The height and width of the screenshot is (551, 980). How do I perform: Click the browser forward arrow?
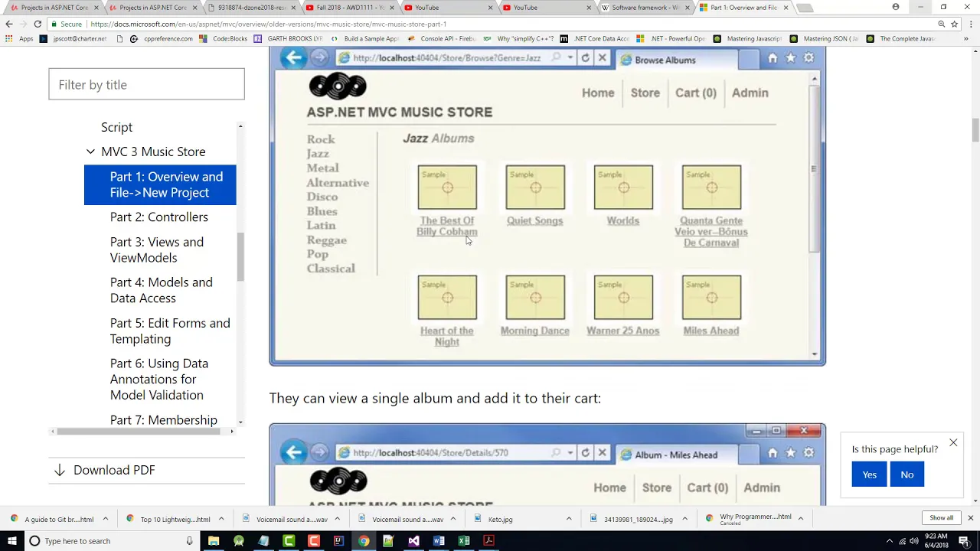pos(23,24)
